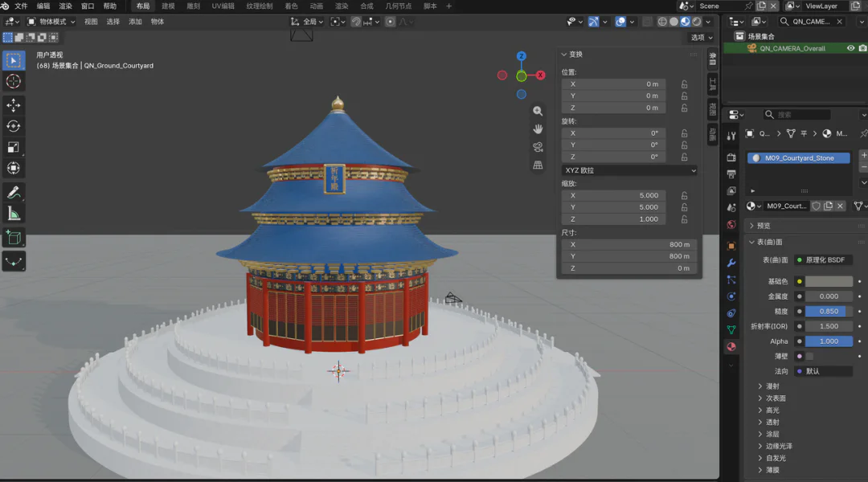Hide QN_CAMERA_Overall with the eye icon

pyautogui.click(x=851, y=48)
